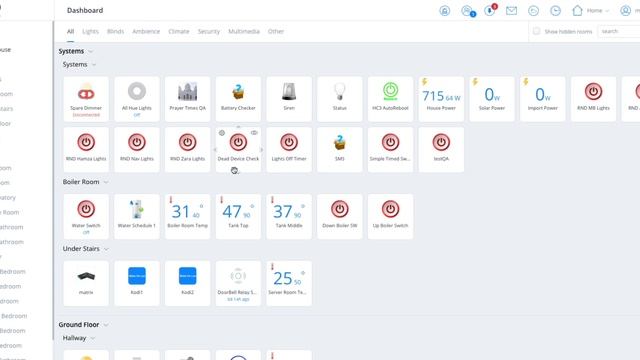The height and width of the screenshot is (360, 640).
Task: Switch to the Security tab
Action: (209, 31)
